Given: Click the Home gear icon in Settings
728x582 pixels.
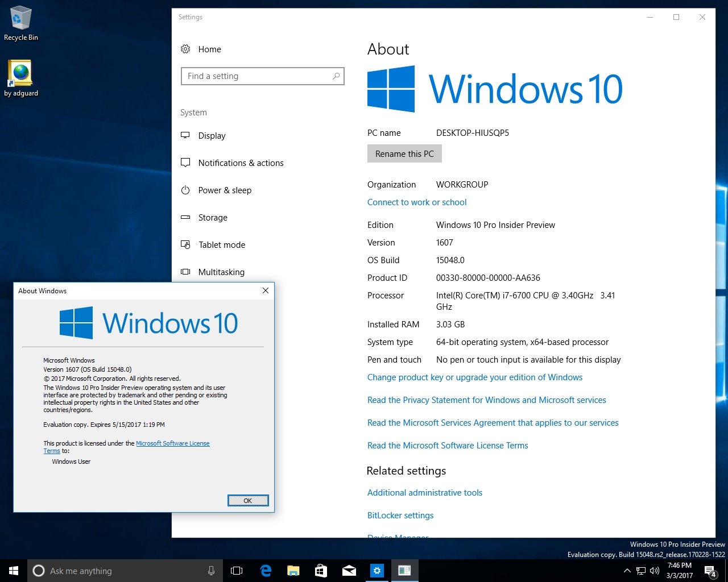Looking at the screenshot, I should 185,49.
